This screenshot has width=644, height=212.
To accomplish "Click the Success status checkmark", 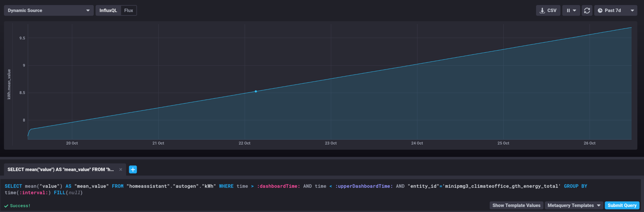I will tap(6, 206).
